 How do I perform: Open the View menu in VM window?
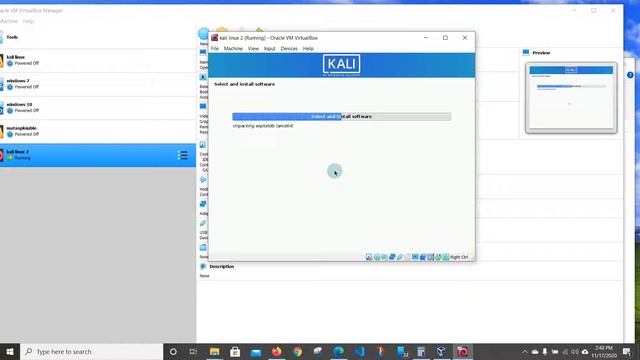point(253,49)
